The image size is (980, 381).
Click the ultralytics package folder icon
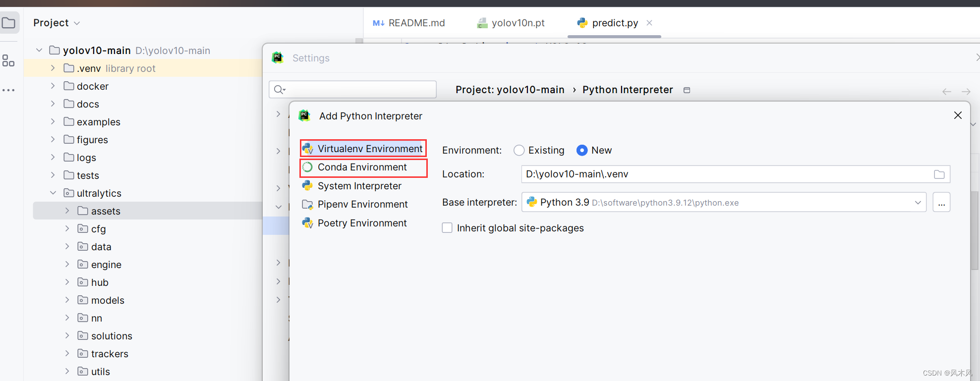point(69,193)
